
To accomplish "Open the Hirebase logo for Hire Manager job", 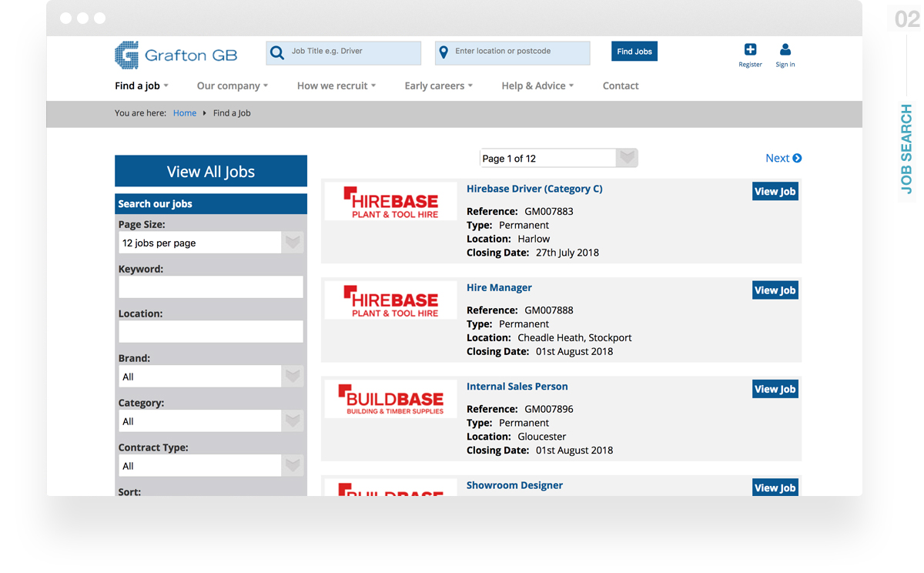I will [390, 300].
